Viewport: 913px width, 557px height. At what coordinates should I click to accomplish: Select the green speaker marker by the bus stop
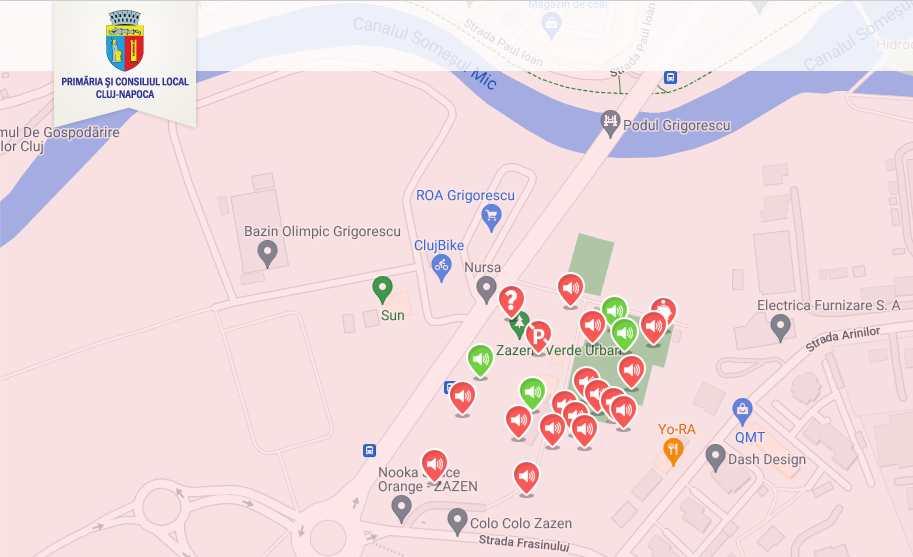click(x=480, y=361)
